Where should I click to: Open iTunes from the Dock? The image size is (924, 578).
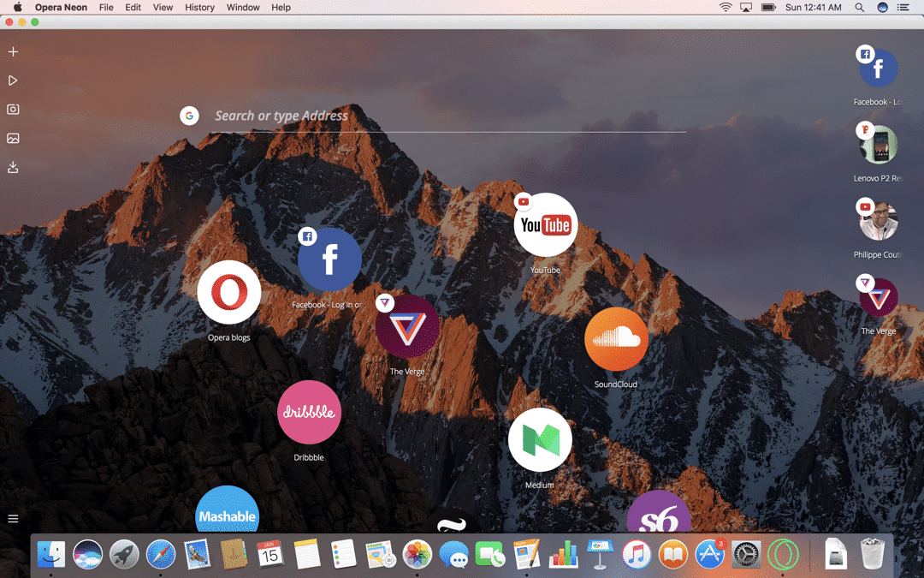[x=637, y=554]
